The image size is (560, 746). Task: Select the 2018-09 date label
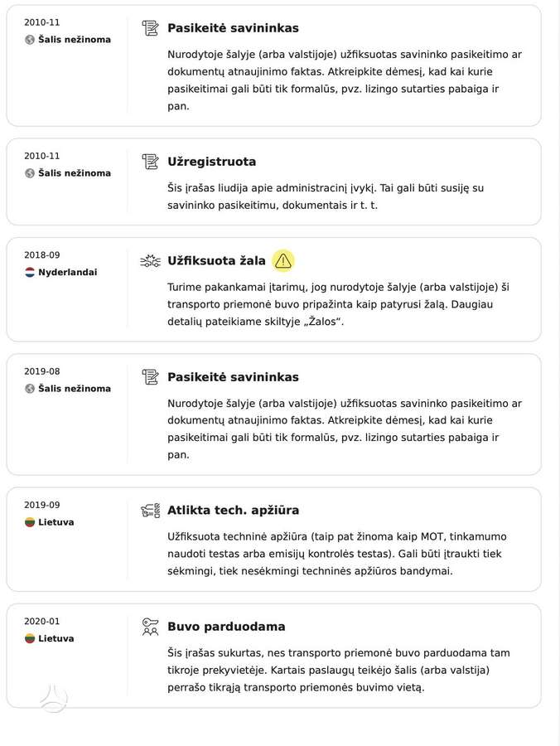point(41,255)
